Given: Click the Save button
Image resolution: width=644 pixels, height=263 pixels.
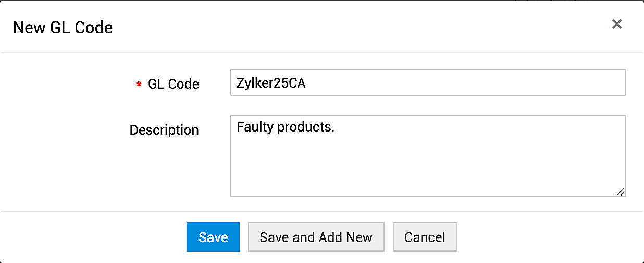Looking at the screenshot, I should pyautogui.click(x=213, y=237).
